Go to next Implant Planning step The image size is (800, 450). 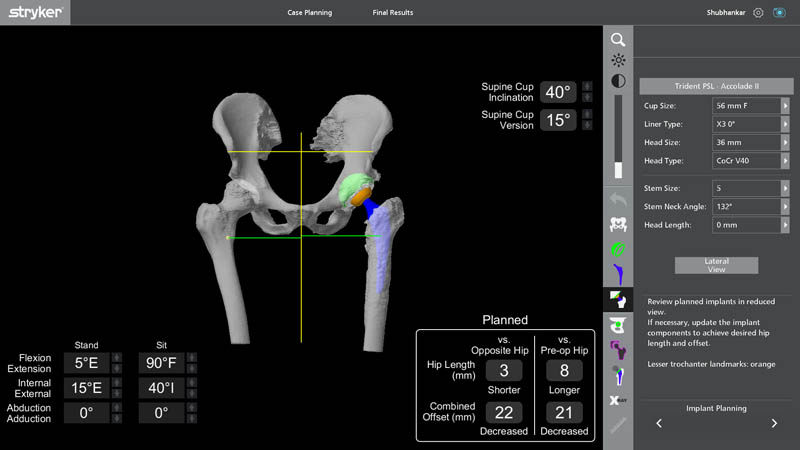tap(774, 423)
